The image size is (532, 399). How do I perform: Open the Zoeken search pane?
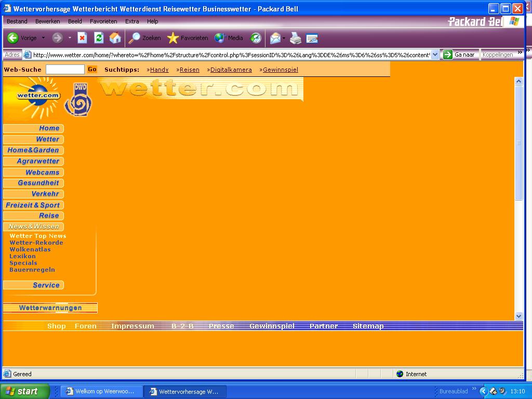(145, 38)
